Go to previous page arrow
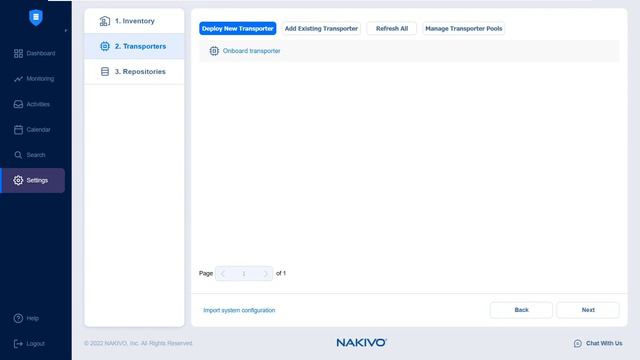 (222, 273)
